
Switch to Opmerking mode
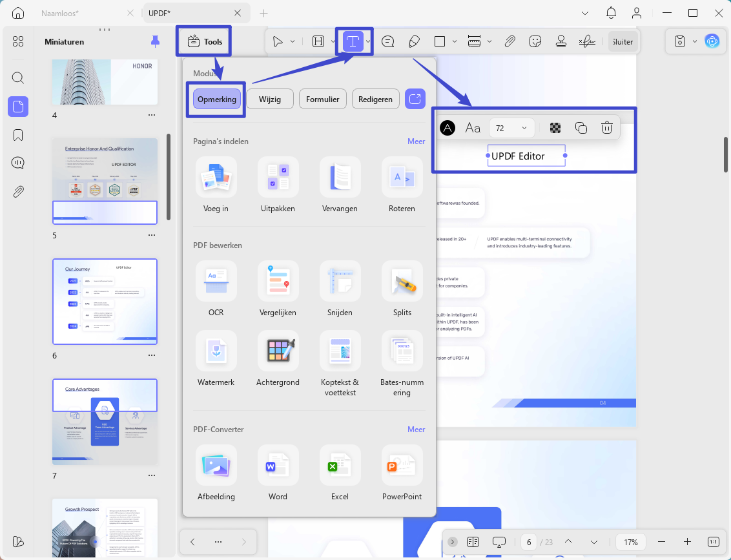[217, 99]
